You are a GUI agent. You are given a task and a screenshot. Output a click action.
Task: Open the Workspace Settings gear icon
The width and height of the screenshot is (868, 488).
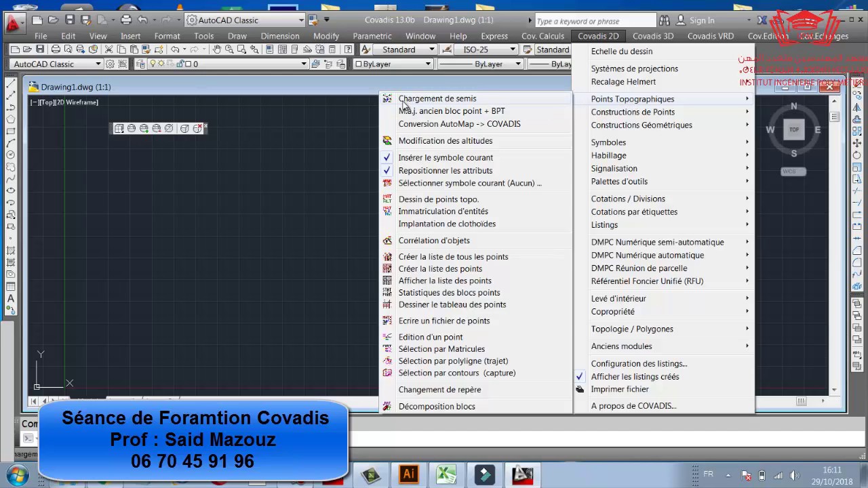coord(110,64)
